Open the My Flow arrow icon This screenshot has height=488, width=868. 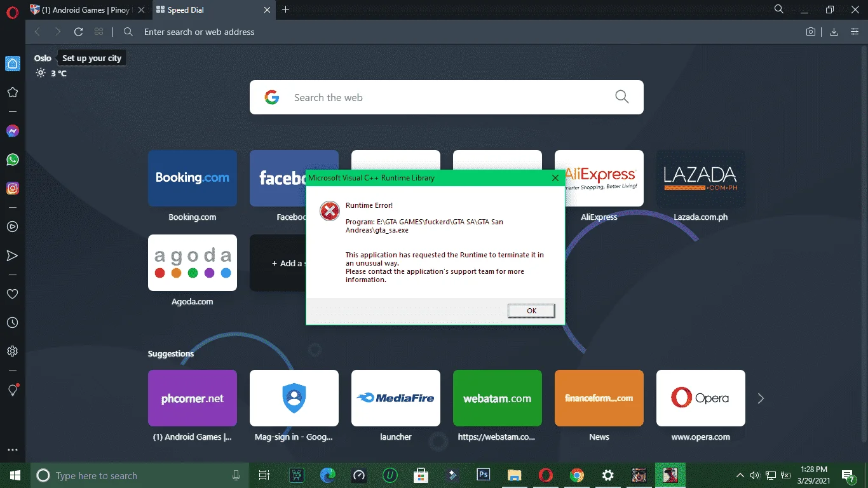pos(12,255)
